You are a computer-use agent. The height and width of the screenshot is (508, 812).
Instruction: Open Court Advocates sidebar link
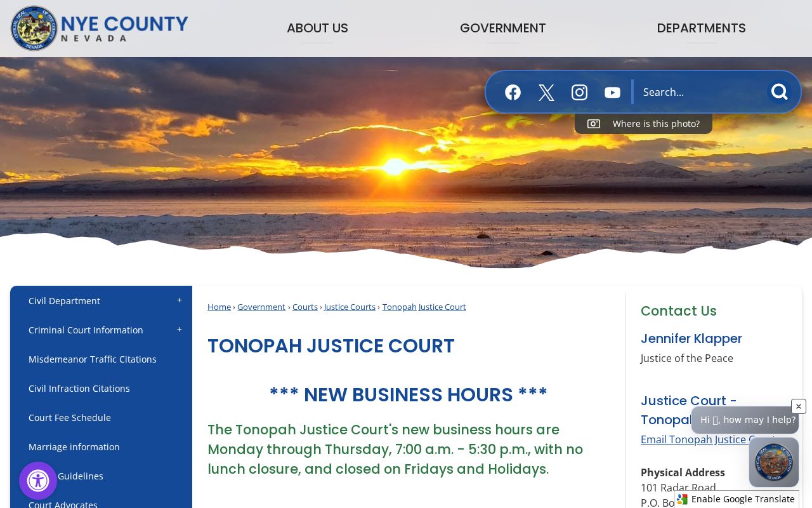[x=63, y=504]
